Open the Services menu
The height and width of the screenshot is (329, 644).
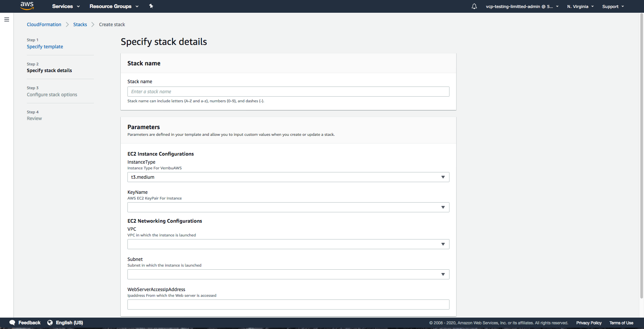66,6
